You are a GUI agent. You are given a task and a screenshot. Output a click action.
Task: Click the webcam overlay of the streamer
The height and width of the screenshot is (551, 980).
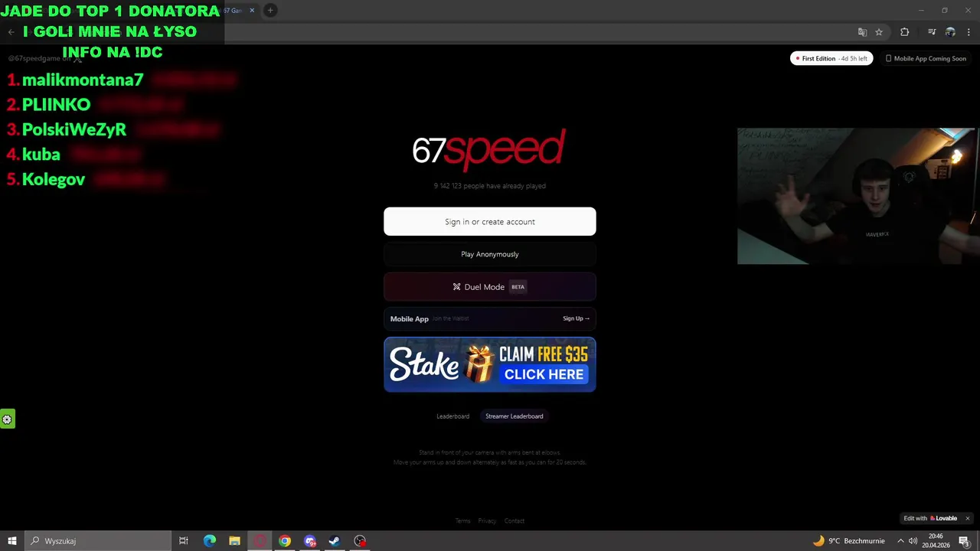[x=858, y=196]
